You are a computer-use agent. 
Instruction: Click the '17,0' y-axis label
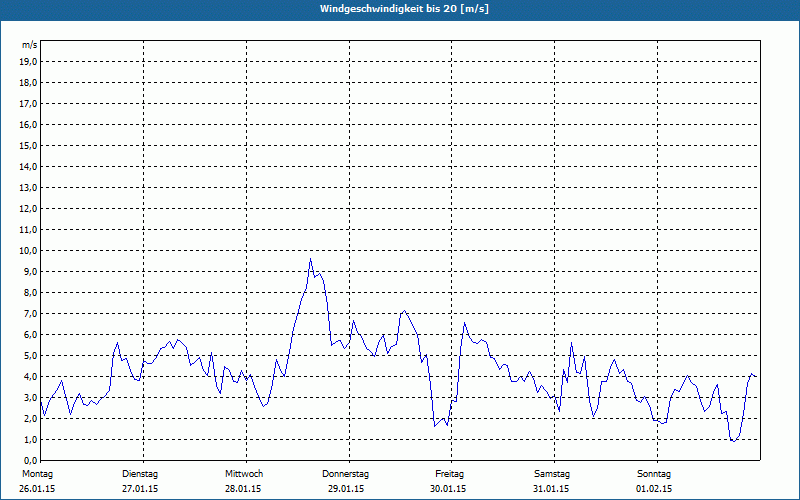(x=28, y=104)
